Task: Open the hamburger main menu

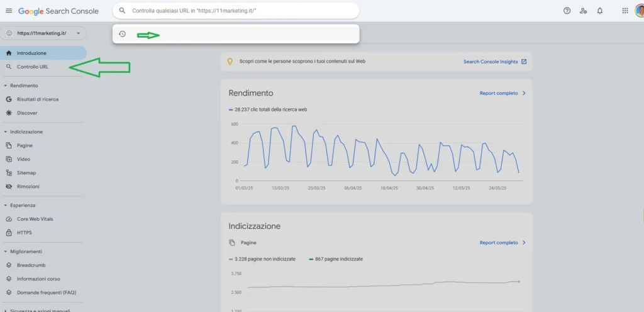Action: 9,11
